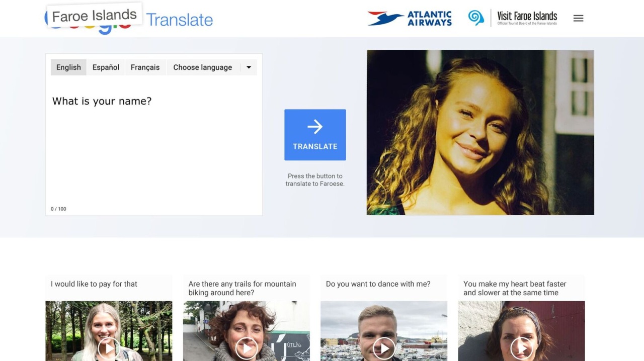Screen dimensions: 644x361
Task: Click the "trails for mountain biking" caption
Action: pyautogui.click(x=242, y=288)
